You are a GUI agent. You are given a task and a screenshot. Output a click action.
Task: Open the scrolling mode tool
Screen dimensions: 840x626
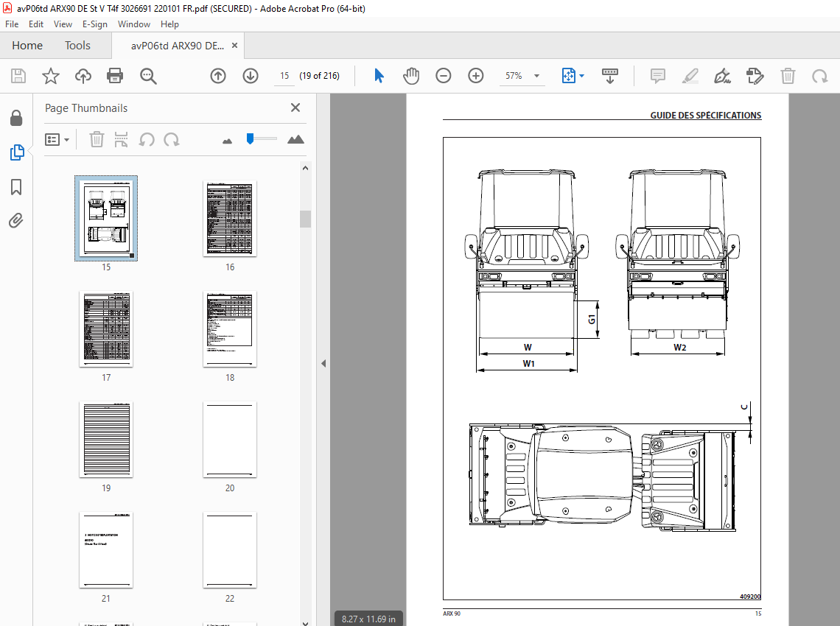coord(609,76)
